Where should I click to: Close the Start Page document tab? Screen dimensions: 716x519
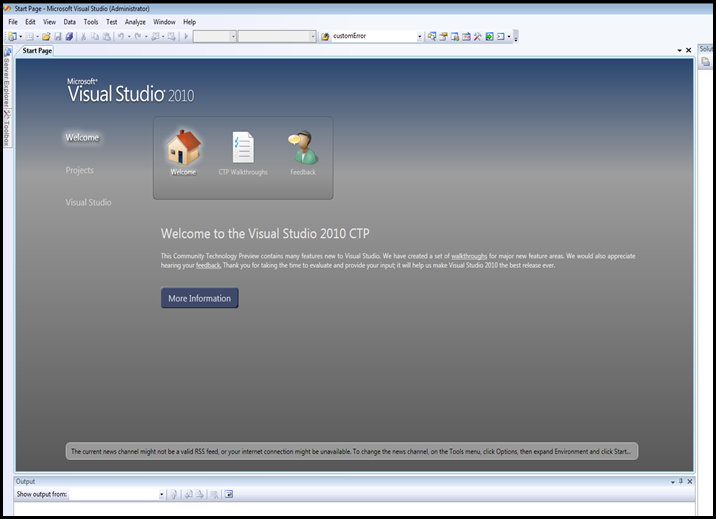(x=689, y=50)
